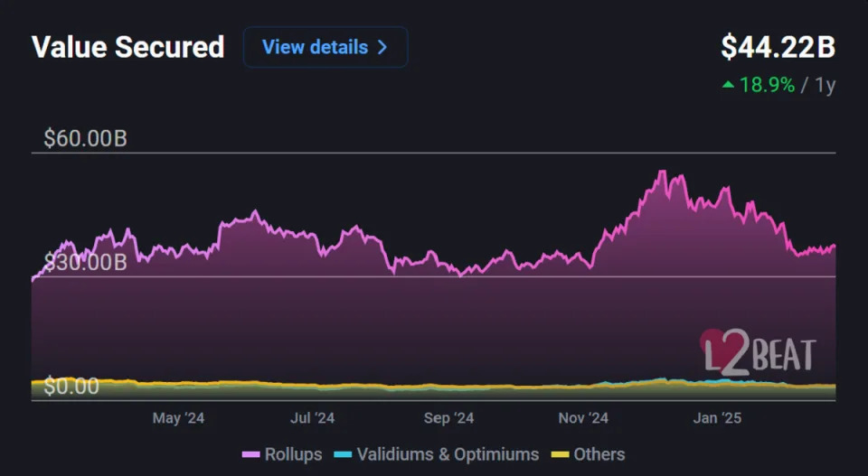This screenshot has height=476, width=868.
Task: Click the May '24 axis label
Action: [x=178, y=418]
